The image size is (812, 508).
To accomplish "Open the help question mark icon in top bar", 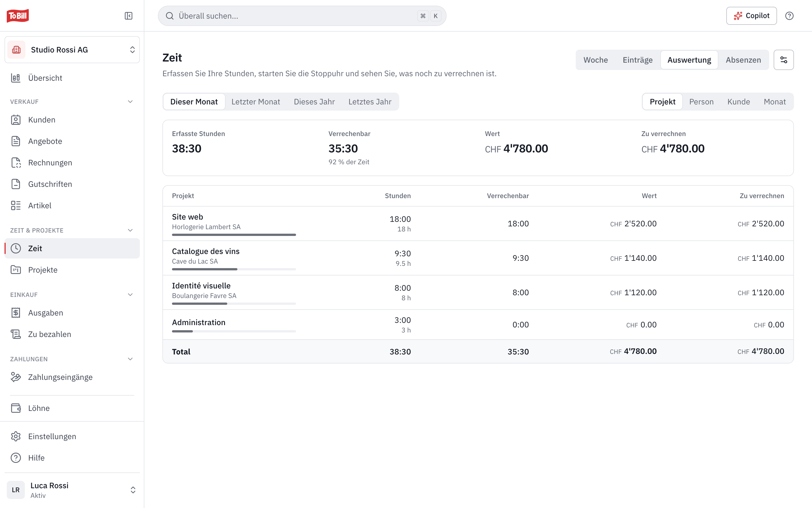I will (x=789, y=16).
